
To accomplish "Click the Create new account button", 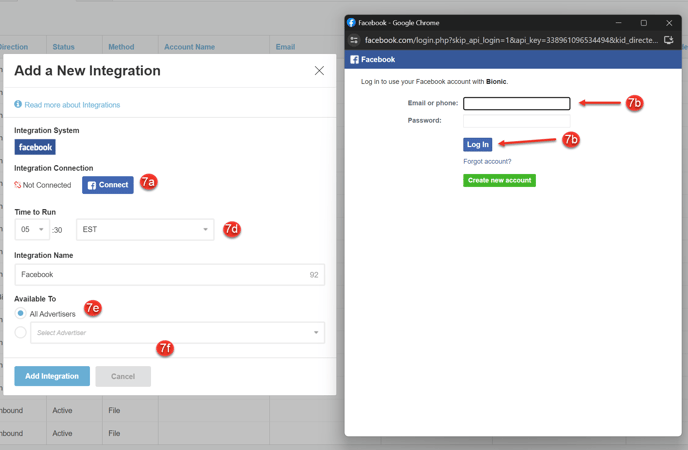I will pos(499,180).
